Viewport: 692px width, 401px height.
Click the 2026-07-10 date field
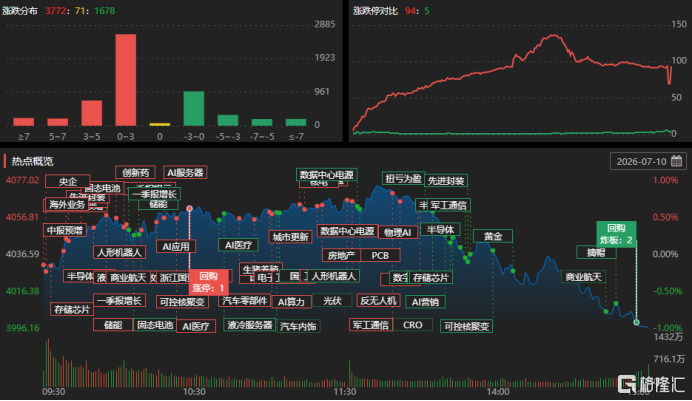tap(648, 161)
